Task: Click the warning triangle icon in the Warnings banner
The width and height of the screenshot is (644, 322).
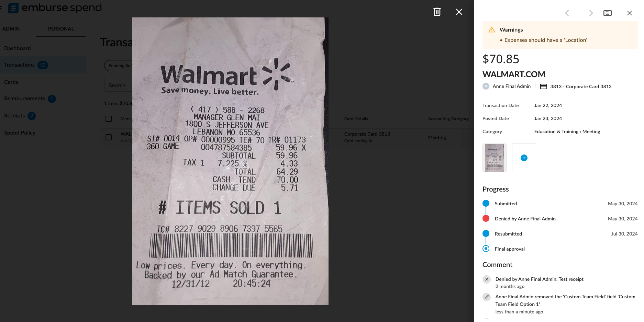Action: (x=492, y=30)
